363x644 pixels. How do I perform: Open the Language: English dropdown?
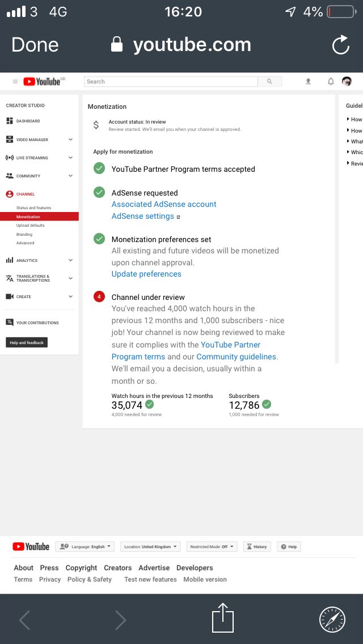85,546
